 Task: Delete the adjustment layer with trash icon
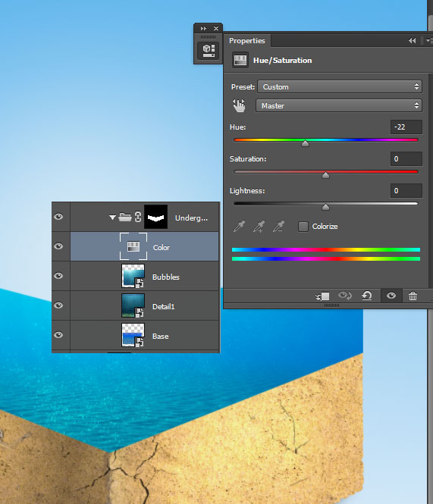pyautogui.click(x=413, y=296)
